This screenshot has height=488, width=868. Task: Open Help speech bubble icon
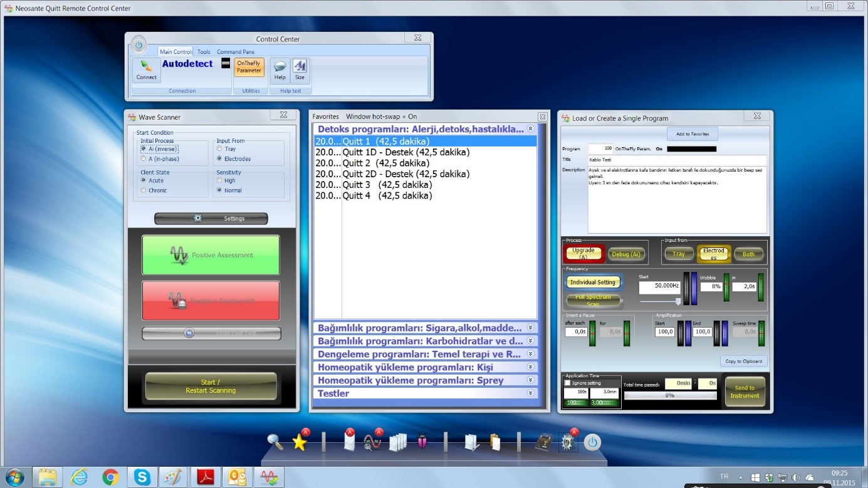tap(280, 70)
